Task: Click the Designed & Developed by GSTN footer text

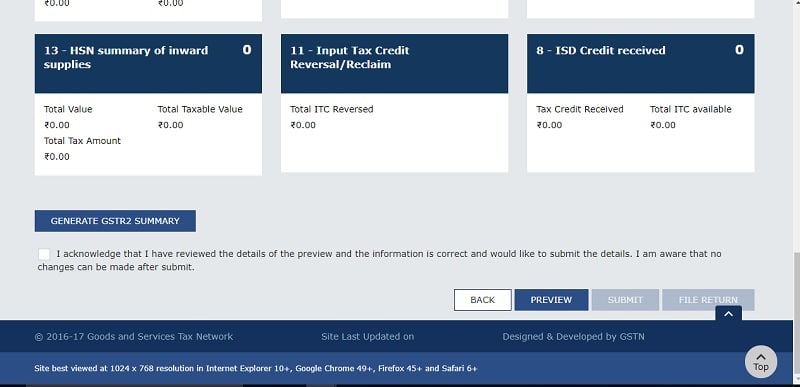Action: click(x=573, y=337)
